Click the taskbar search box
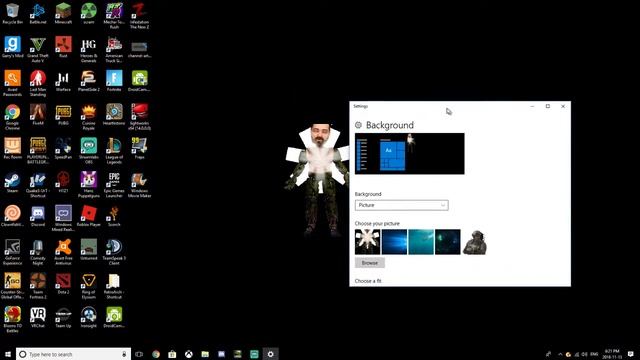This screenshot has height=360, width=640. (x=73, y=354)
